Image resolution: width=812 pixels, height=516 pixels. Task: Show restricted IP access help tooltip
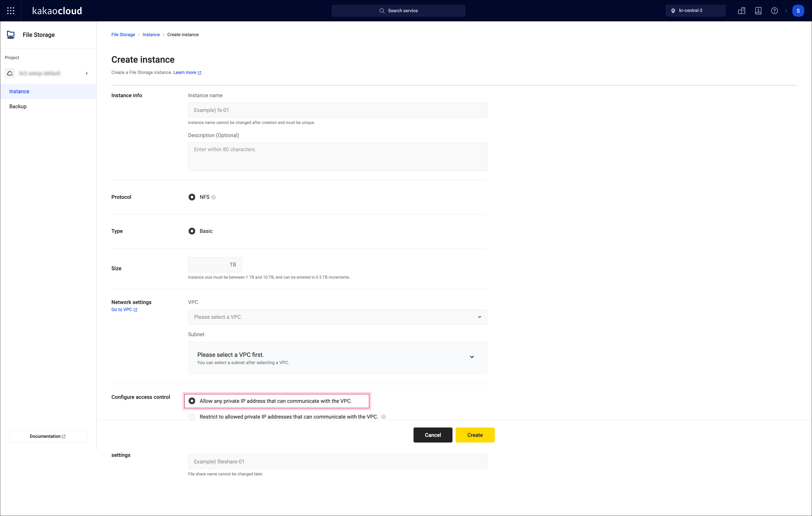[383, 417]
